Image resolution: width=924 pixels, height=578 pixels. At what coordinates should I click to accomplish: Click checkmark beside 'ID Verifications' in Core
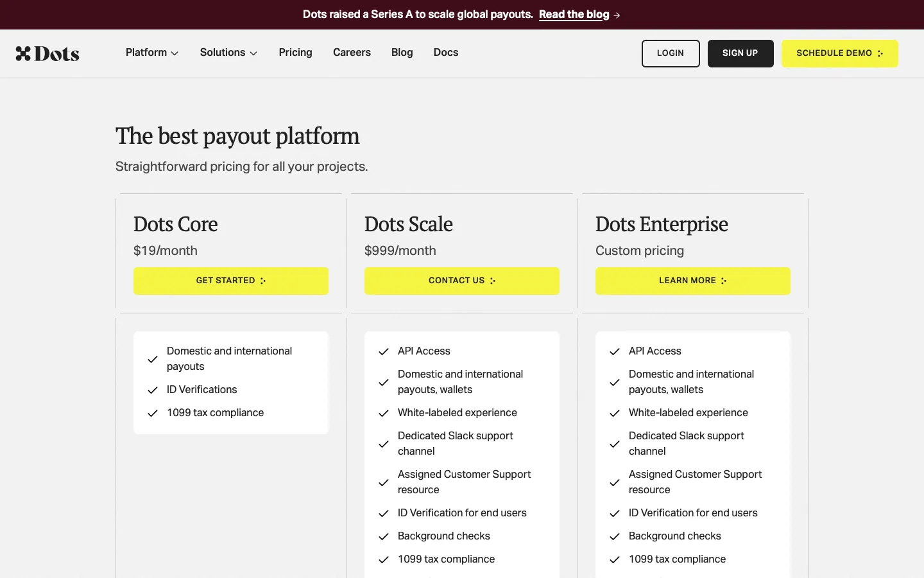153,390
